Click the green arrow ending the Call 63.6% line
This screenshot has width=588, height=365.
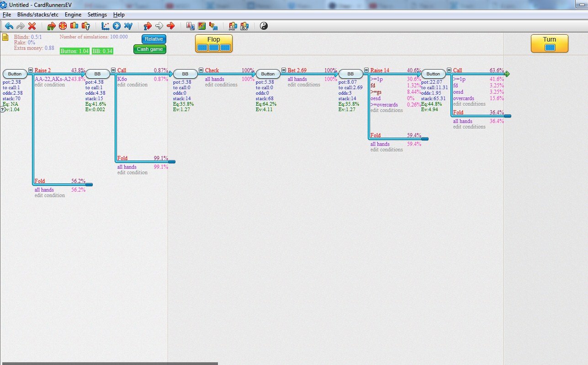click(507, 74)
